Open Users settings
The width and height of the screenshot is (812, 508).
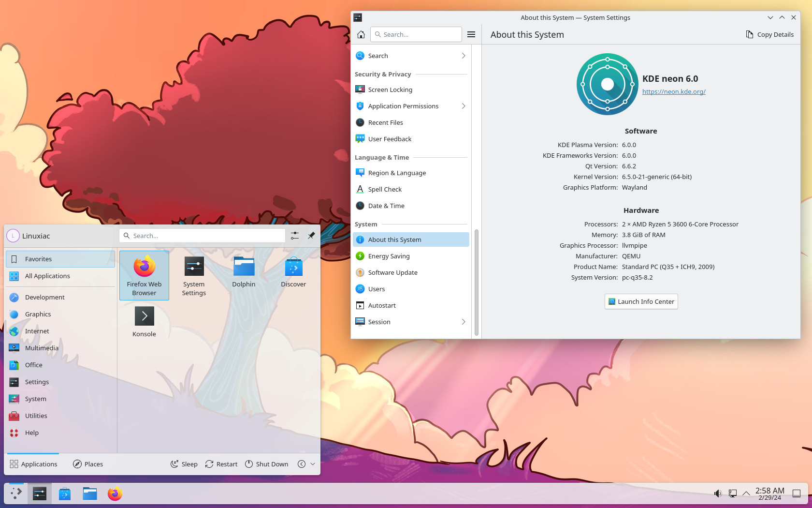pyautogui.click(x=411, y=289)
